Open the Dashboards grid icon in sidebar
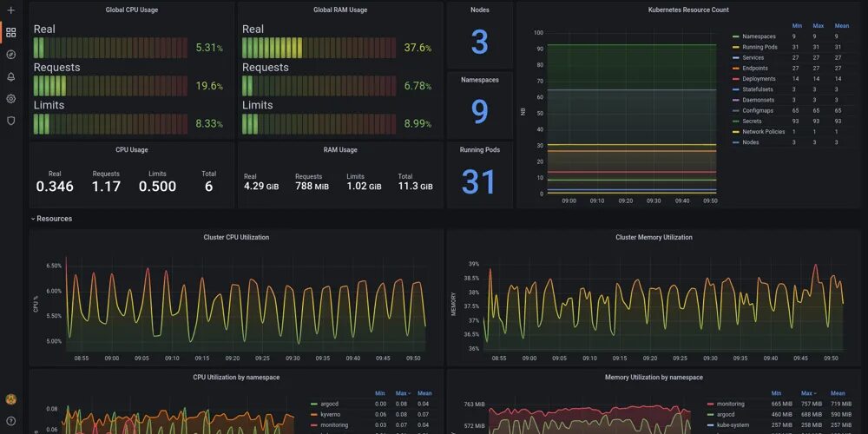Screen dimensions: 868x434 10,32
